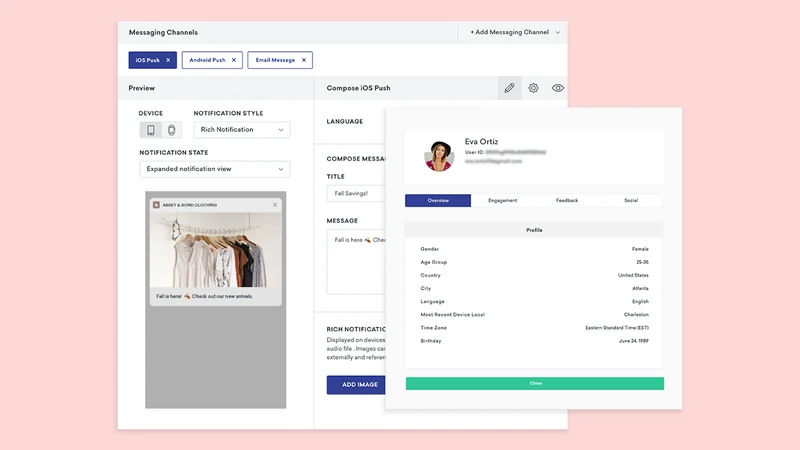Image resolution: width=800 pixels, height=450 pixels.
Task: Expand the Notification Style dropdown
Action: (242, 130)
